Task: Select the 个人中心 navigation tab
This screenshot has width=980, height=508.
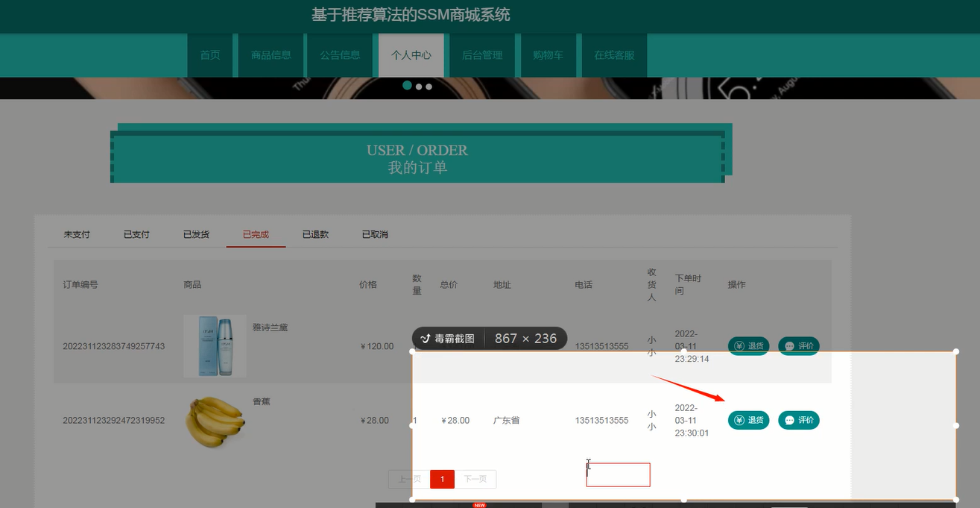Action: point(411,55)
